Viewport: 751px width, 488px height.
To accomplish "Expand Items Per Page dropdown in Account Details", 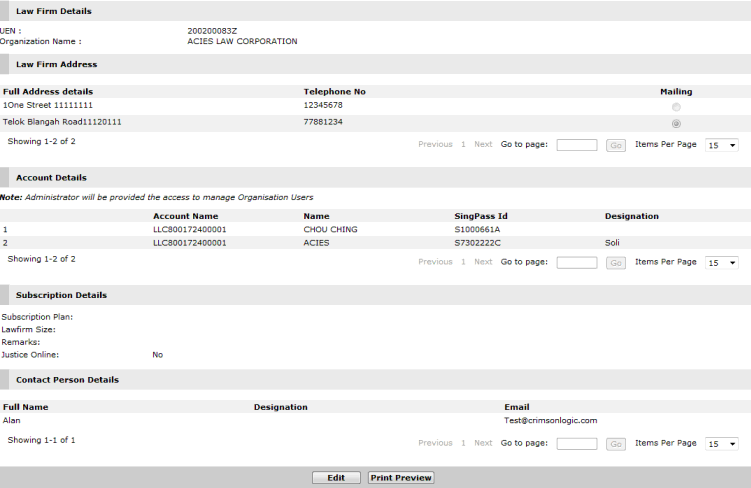I will pos(721,262).
